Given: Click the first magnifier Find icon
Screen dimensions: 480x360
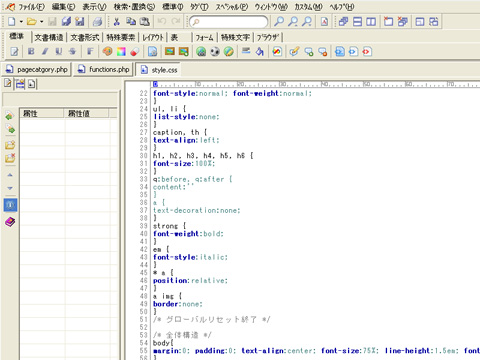Looking at the screenshot, I should tap(279, 22).
